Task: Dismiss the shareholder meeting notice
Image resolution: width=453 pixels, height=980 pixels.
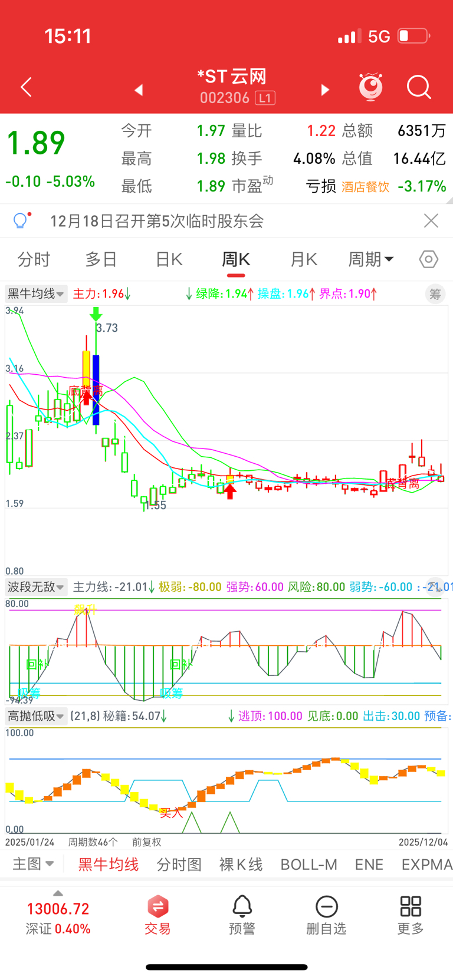Action: coord(431,221)
